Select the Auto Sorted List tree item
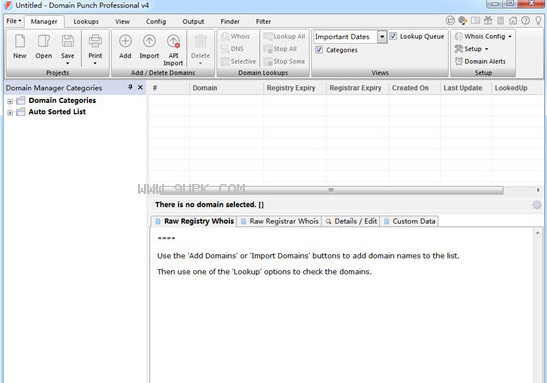This screenshot has width=547, height=383. (57, 112)
